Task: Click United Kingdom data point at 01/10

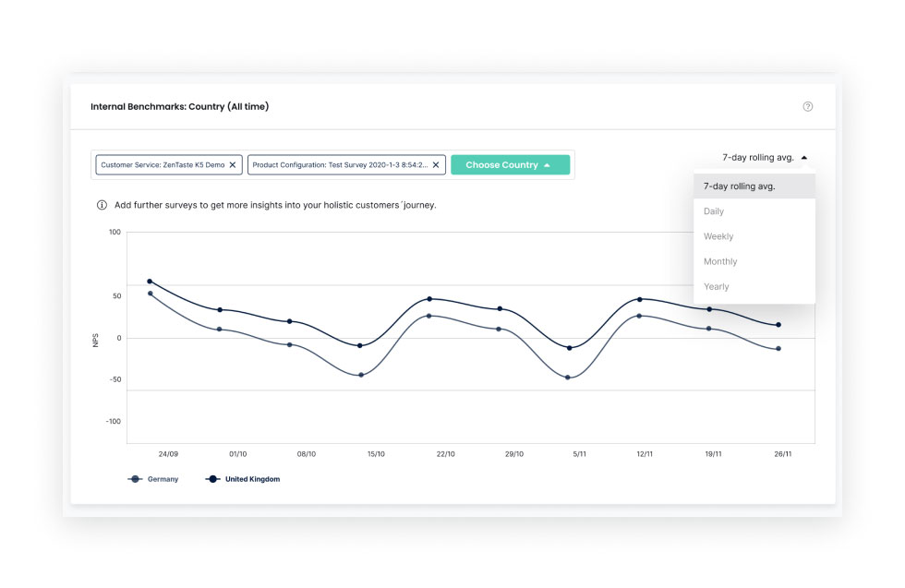Action: [x=220, y=310]
